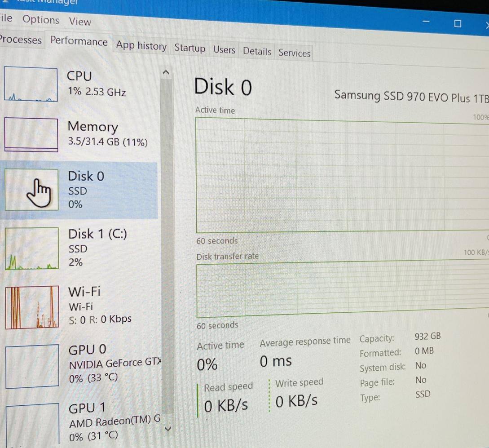Open the View menu
The width and height of the screenshot is (489, 448).
(x=80, y=22)
